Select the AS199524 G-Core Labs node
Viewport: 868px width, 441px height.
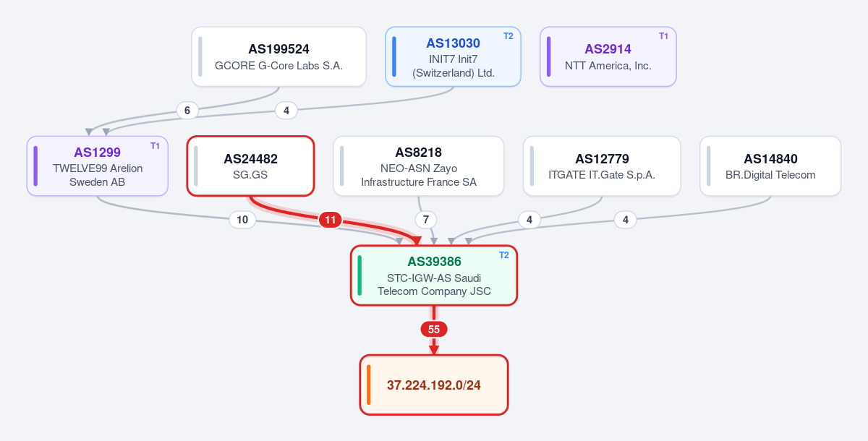pyautogui.click(x=279, y=56)
